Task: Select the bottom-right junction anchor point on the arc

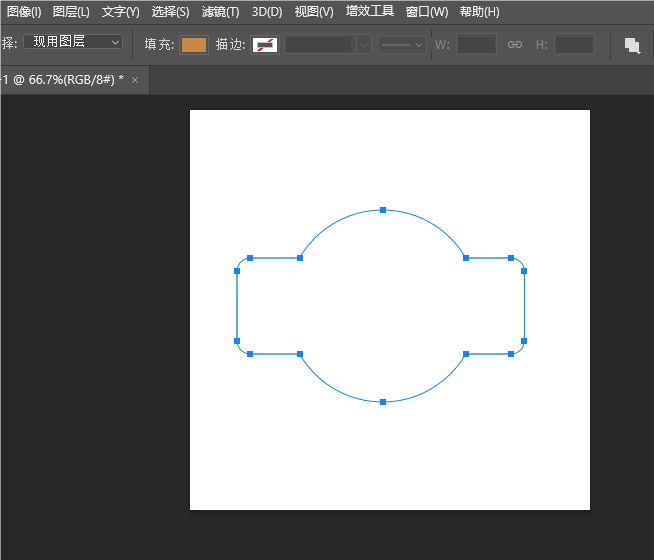Action: click(x=466, y=354)
